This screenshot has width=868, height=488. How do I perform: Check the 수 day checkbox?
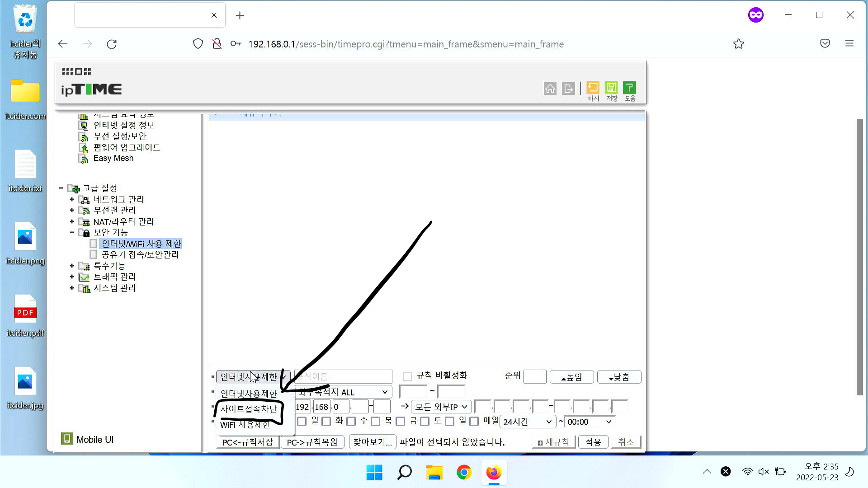(351, 421)
